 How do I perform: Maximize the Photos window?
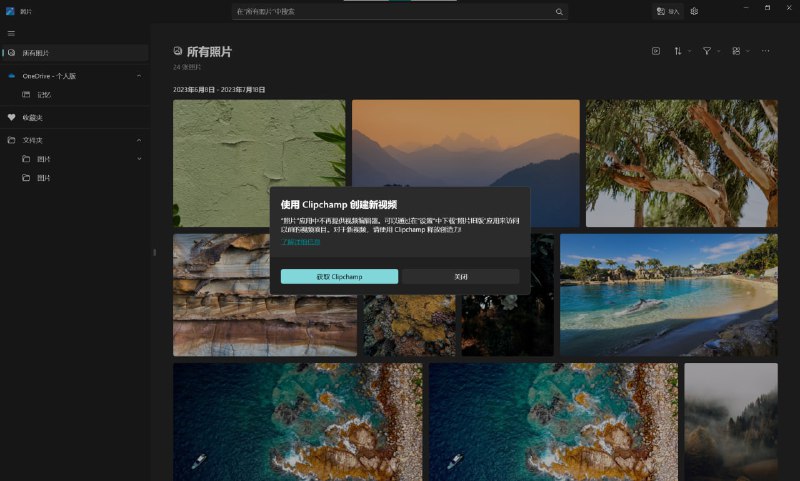point(767,8)
